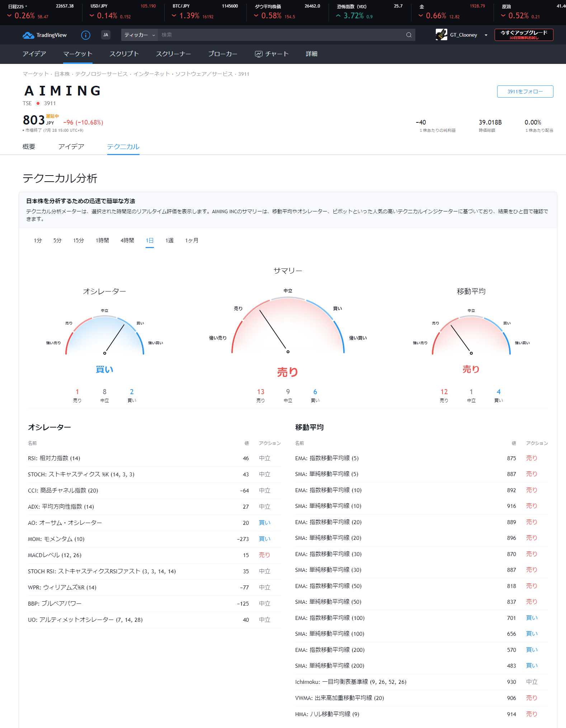Click the サマリー gauge chart

pyautogui.click(x=288, y=325)
